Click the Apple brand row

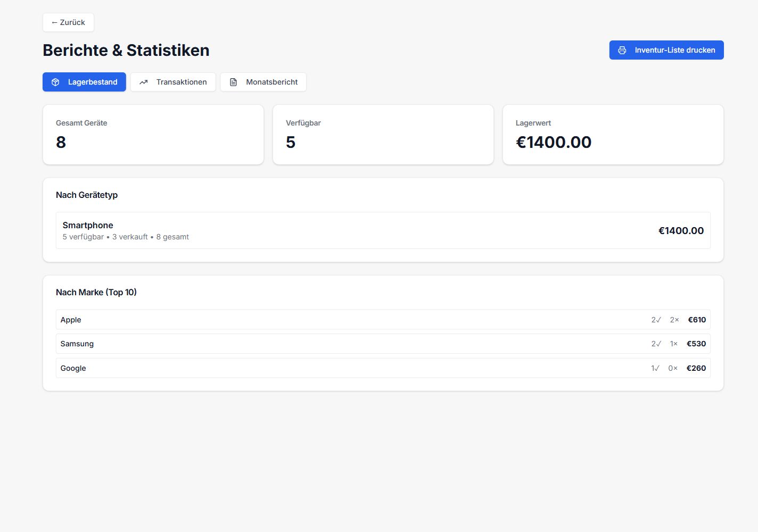(383, 320)
